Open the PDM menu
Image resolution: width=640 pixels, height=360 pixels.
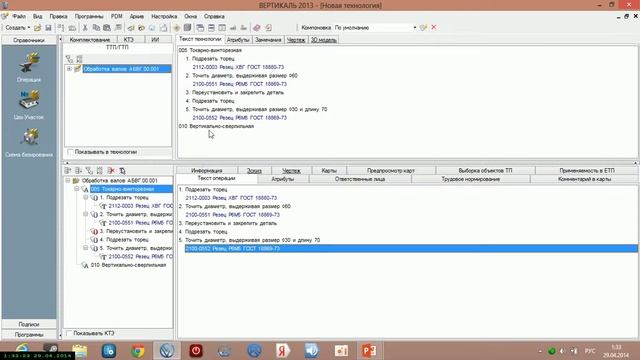116,16
